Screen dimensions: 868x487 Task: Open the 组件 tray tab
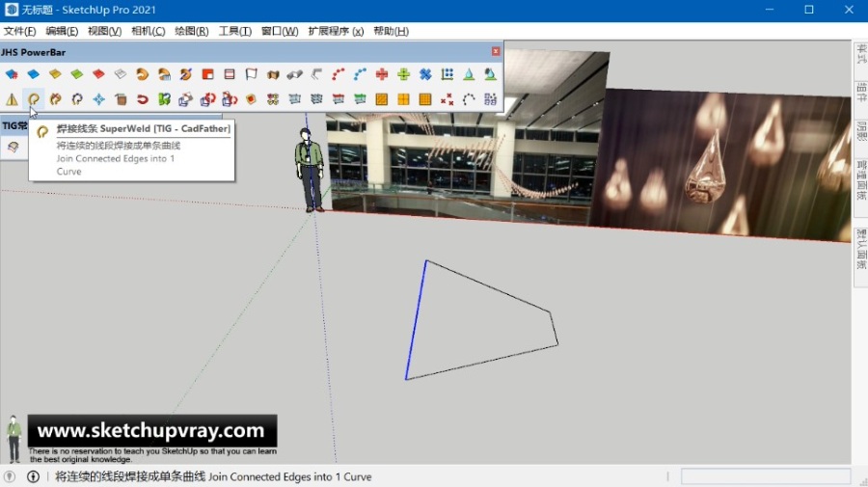861,92
